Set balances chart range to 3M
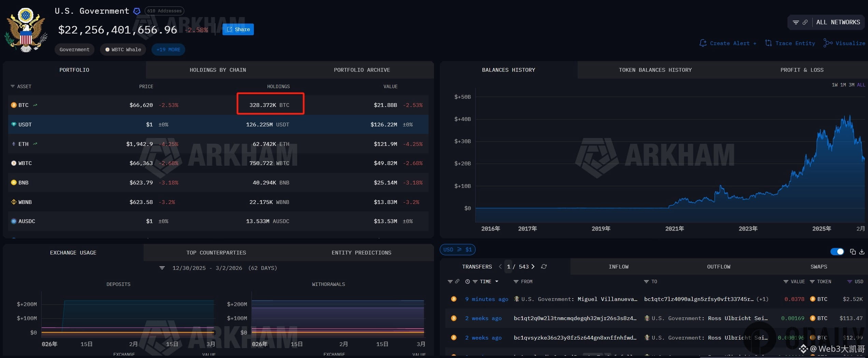 (852, 85)
